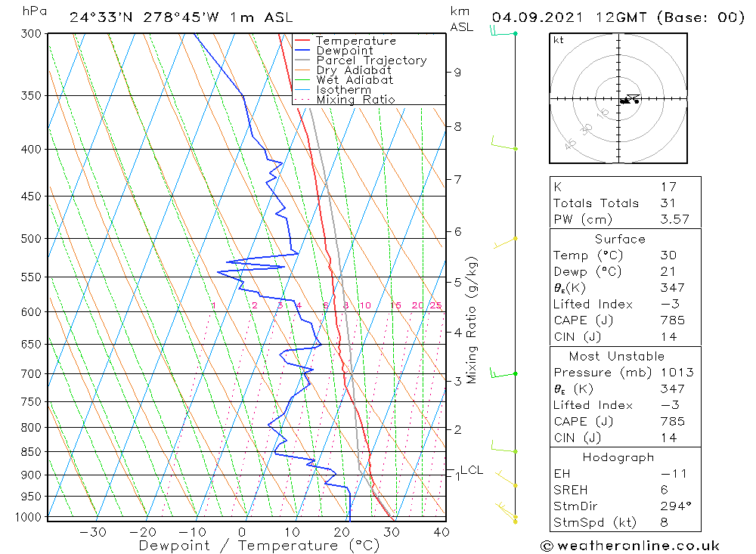Screen dimensions: 756x554
Task: Click the Pressure (mb) value 1013
Action: [677, 372]
